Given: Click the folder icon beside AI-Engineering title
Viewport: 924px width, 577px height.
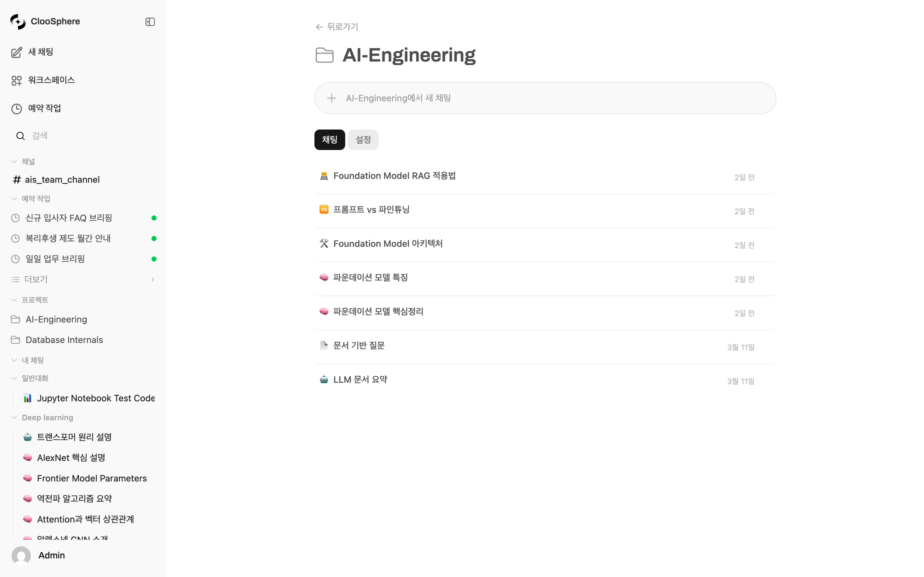Looking at the screenshot, I should tap(325, 55).
